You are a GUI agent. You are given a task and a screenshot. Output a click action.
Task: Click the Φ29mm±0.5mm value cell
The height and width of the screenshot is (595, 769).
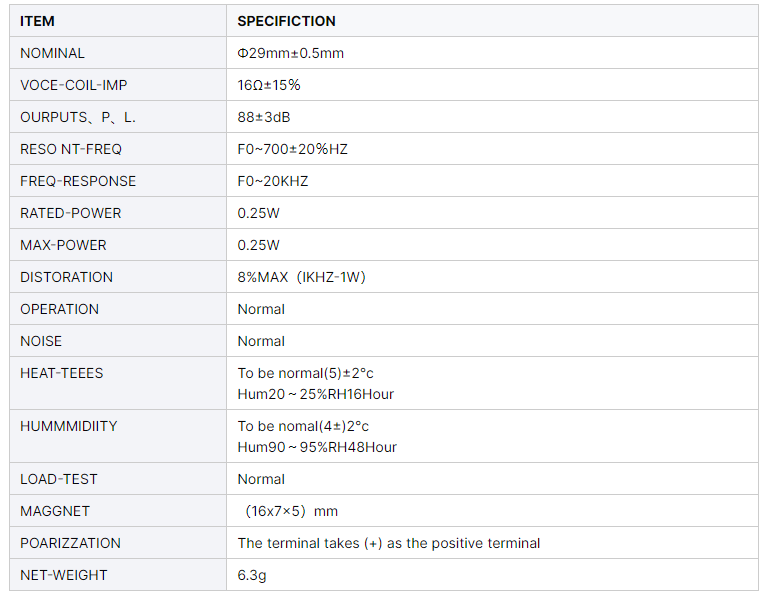tap(290, 53)
